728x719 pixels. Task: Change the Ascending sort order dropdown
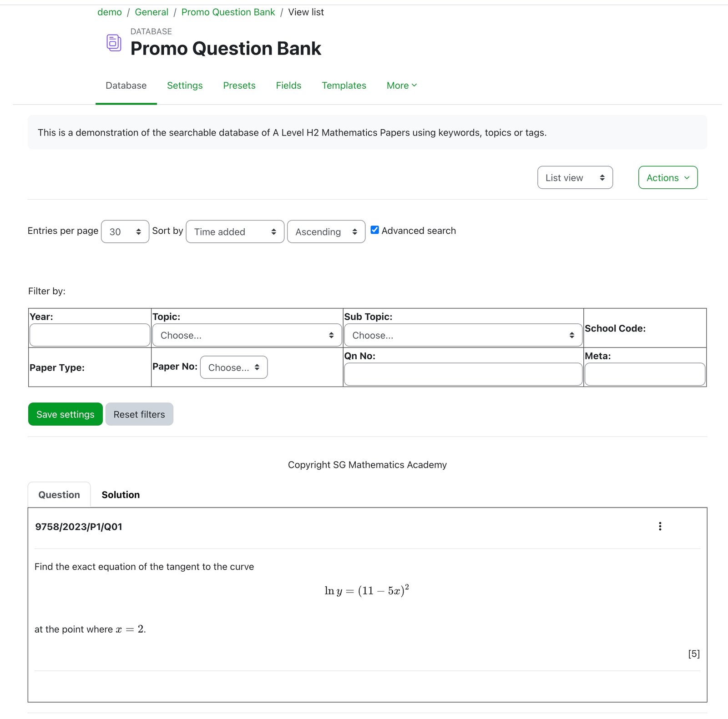tap(326, 232)
